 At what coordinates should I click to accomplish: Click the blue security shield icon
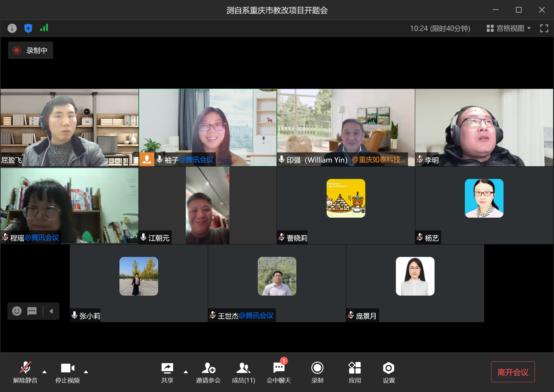point(28,28)
